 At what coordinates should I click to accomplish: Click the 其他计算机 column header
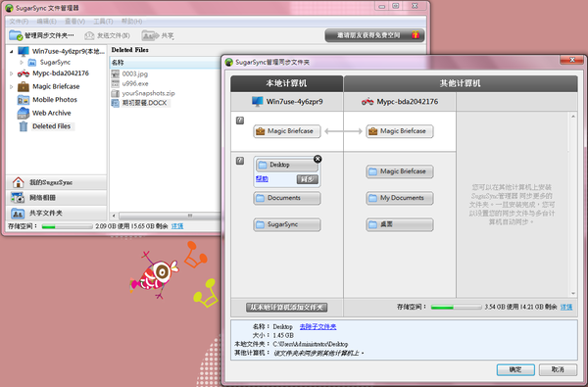pyautogui.click(x=461, y=83)
